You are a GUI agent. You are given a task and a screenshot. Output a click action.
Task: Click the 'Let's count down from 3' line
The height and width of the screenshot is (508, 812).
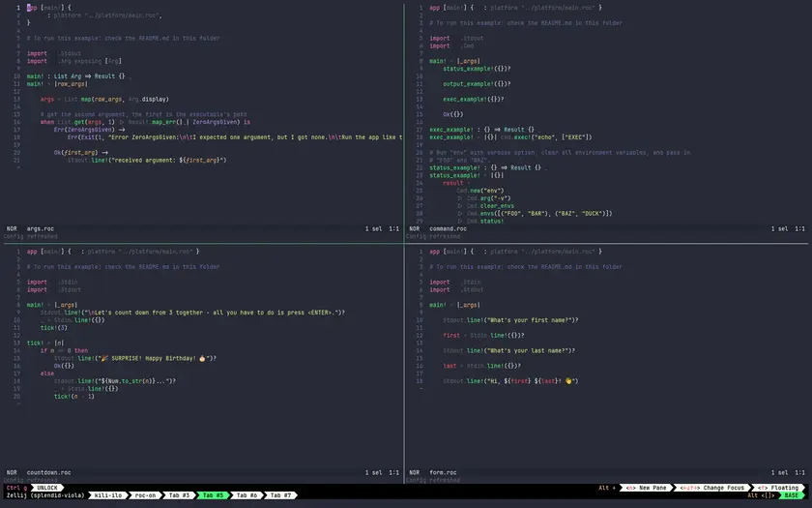click(x=192, y=313)
